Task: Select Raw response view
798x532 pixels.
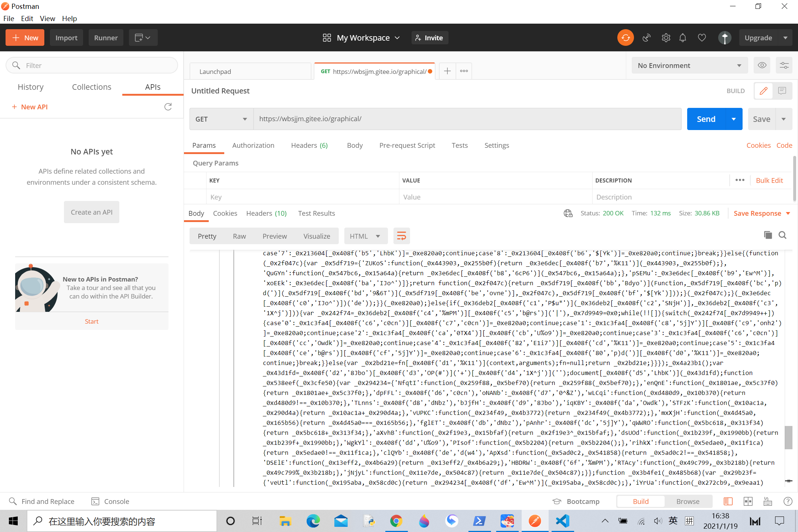Action: coord(239,236)
